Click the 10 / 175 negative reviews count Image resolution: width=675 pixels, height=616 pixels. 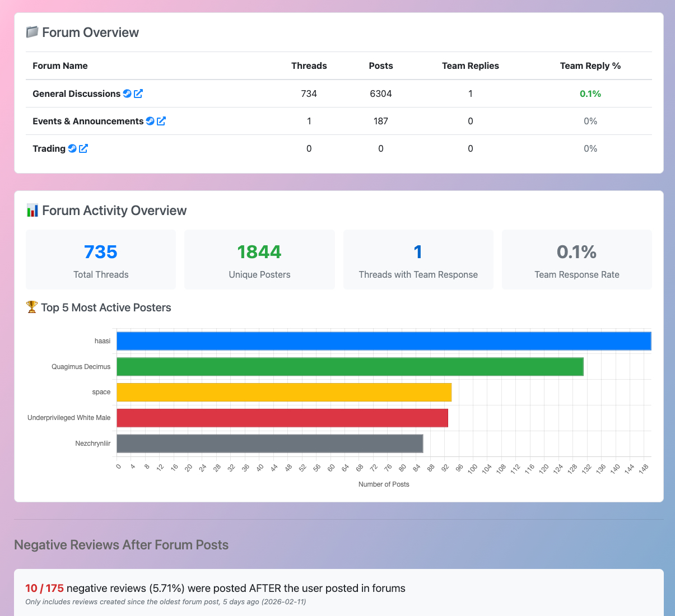(44, 588)
